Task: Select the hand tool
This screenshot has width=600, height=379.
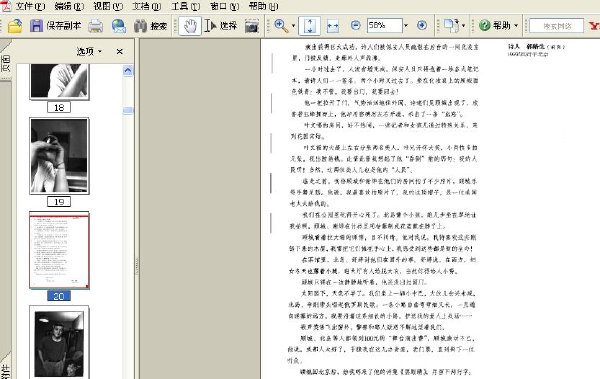Action: coord(190,26)
